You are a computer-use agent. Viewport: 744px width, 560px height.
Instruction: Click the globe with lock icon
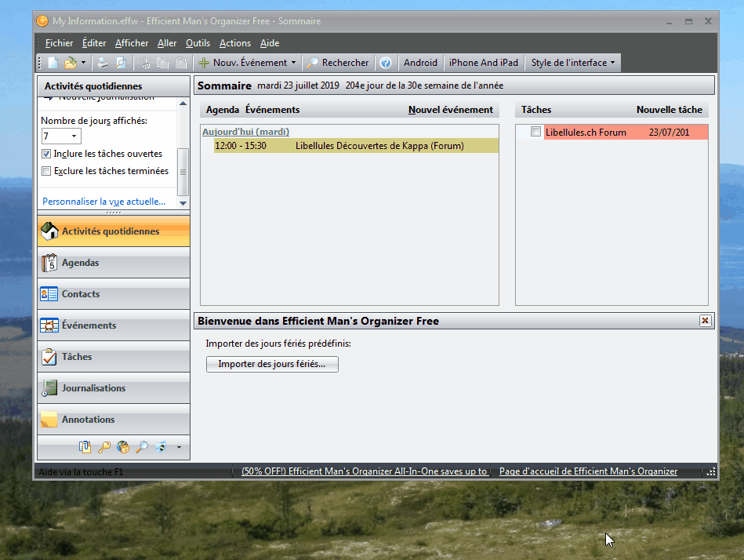123,447
